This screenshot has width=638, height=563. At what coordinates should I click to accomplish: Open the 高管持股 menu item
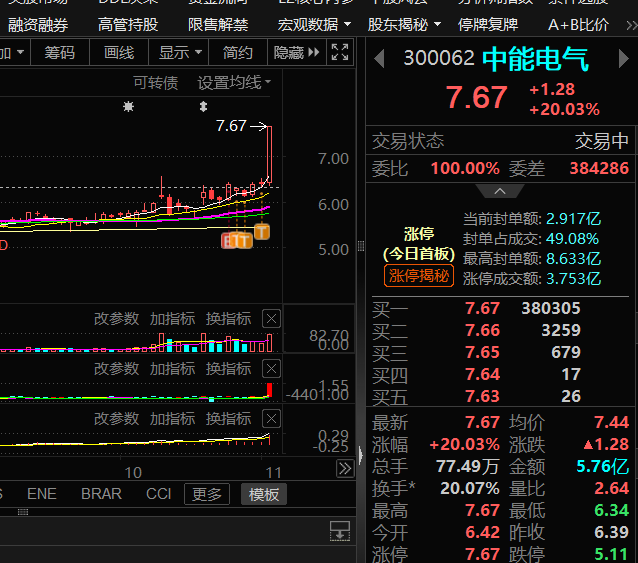[128, 25]
